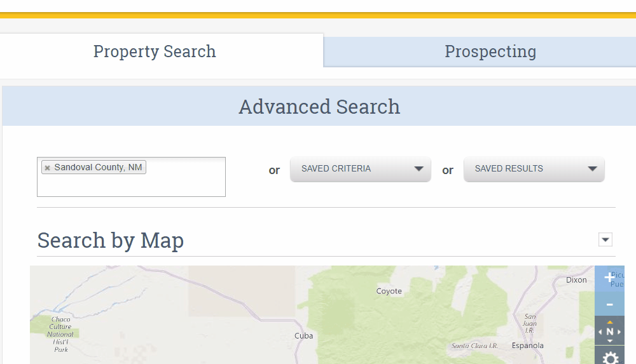Open map settings gear icon

610,358
